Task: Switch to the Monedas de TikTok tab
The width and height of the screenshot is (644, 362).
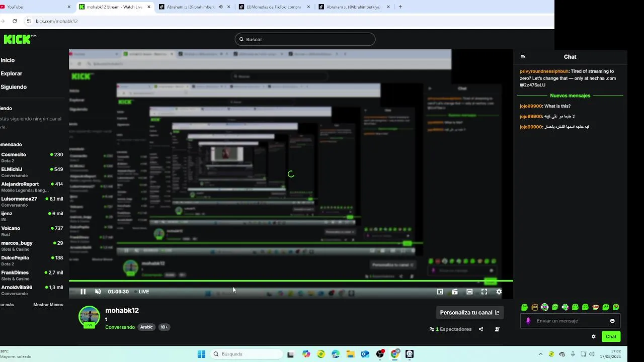Action: click(275, 7)
